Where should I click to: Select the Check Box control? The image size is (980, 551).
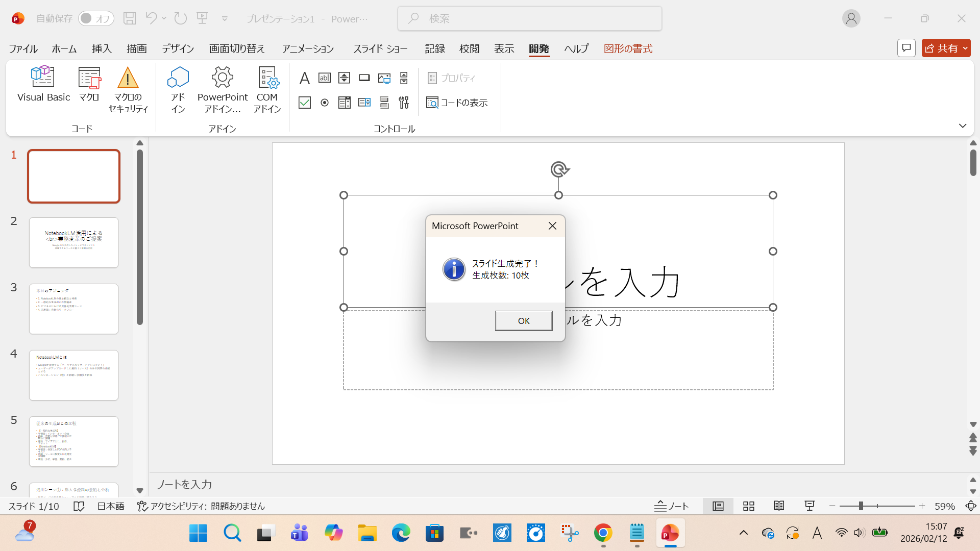pos(305,103)
